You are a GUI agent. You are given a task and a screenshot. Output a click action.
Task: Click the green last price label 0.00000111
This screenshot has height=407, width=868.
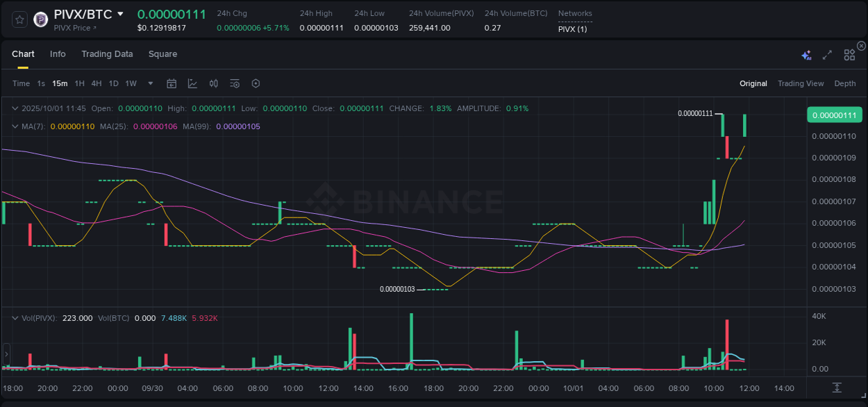834,114
